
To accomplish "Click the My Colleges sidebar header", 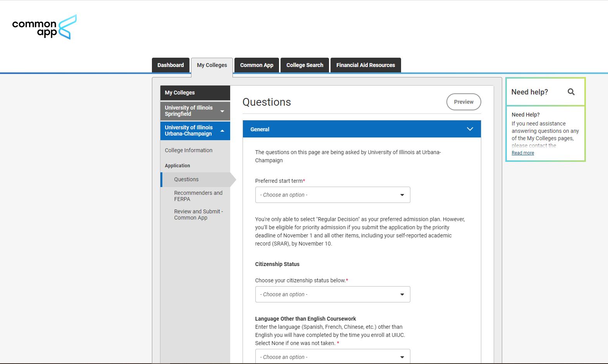I will [195, 93].
